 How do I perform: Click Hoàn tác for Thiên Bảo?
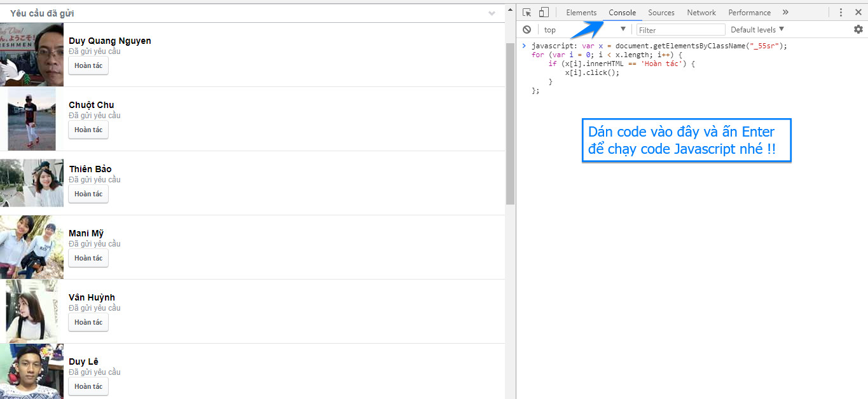88,194
